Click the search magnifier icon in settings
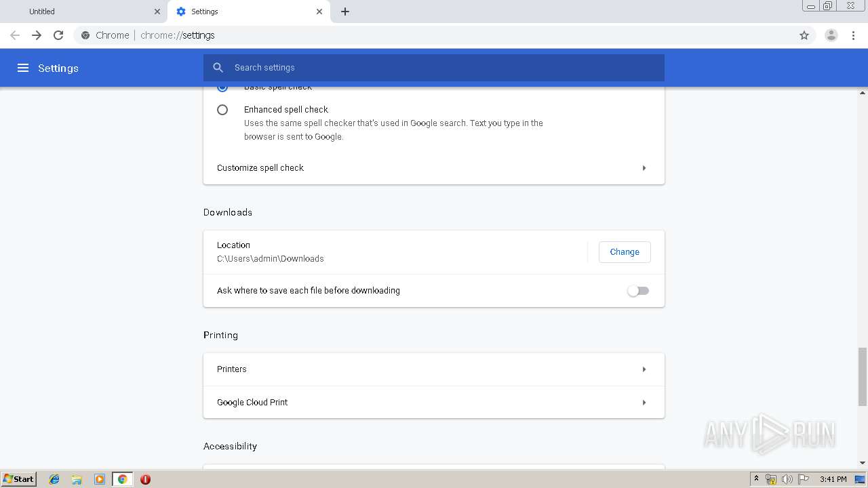This screenshot has height=488, width=868. coord(218,68)
